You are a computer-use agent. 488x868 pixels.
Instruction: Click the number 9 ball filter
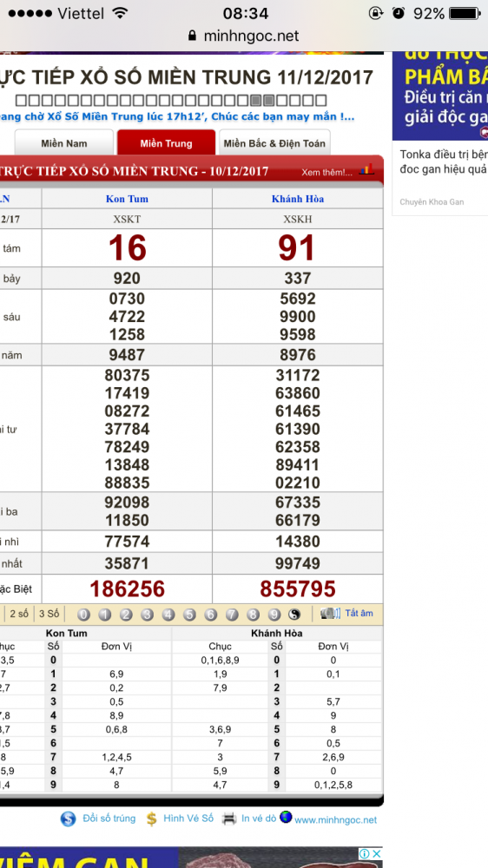274,615
